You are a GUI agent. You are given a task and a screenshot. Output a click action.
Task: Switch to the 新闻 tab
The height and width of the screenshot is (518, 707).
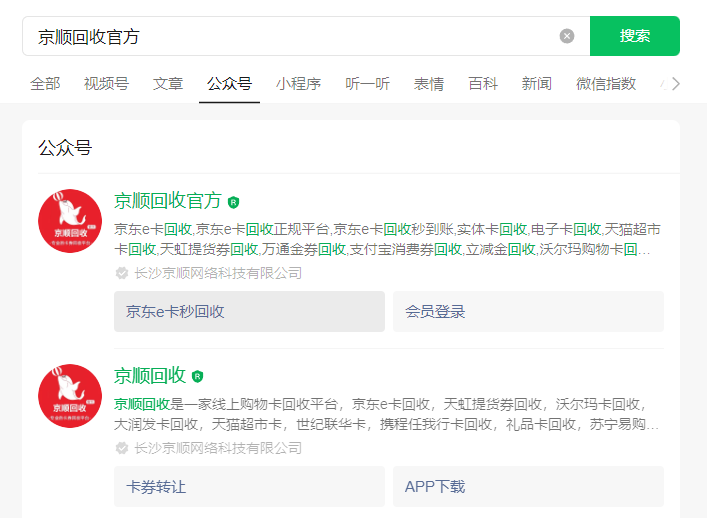click(x=537, y=84)
